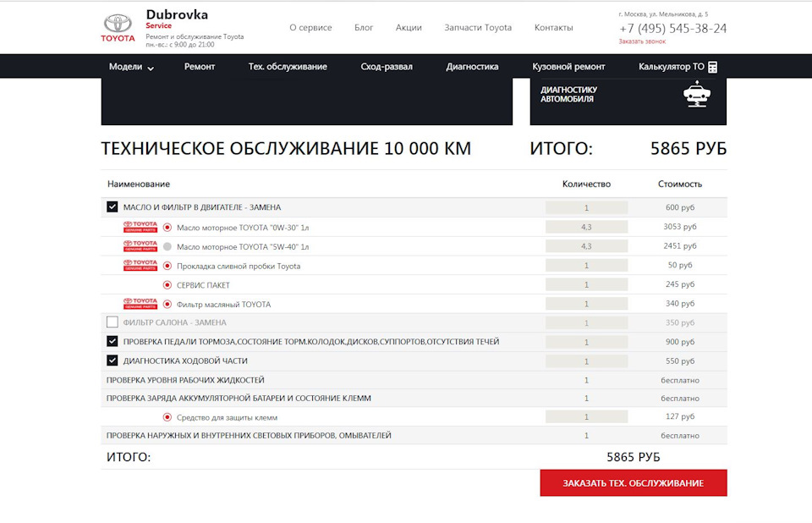This screenshot has height=523, width=812.
Task: Click the car diagnostics lift icon
Action: [696, 94]
